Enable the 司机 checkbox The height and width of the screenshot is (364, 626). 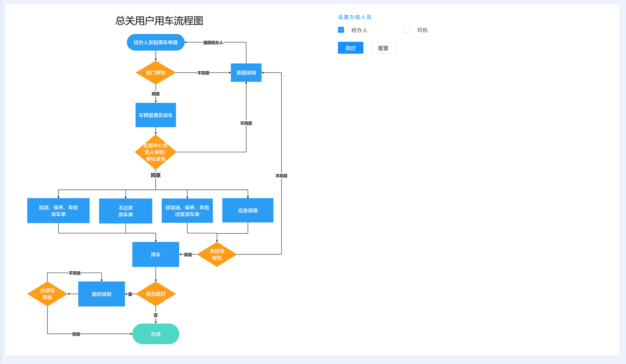tap(406, 30)
